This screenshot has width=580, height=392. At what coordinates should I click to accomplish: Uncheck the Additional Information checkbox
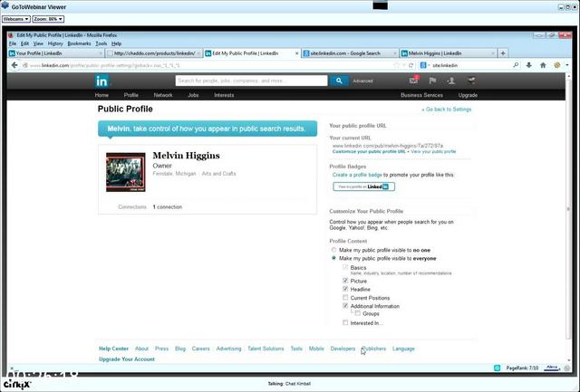pos(345,306)
